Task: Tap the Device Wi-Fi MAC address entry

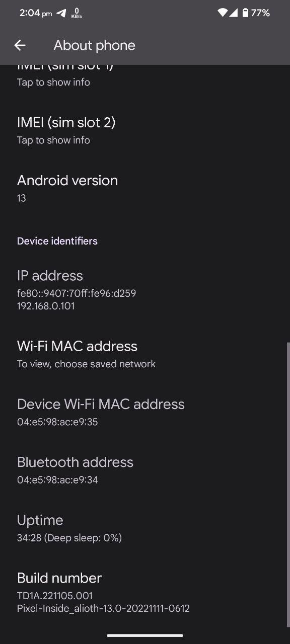Action: pyautogui.click(x=145, y=412)
